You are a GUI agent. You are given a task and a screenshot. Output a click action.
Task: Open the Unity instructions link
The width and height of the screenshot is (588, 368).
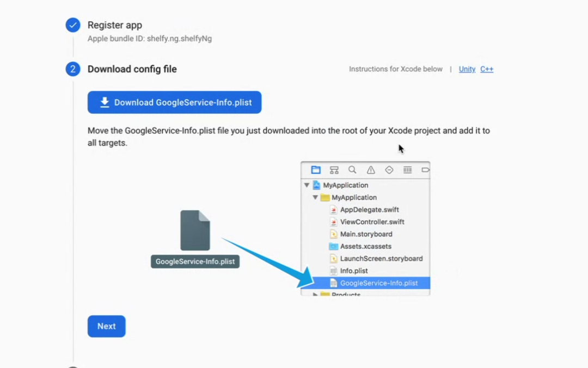click(467, 69)
